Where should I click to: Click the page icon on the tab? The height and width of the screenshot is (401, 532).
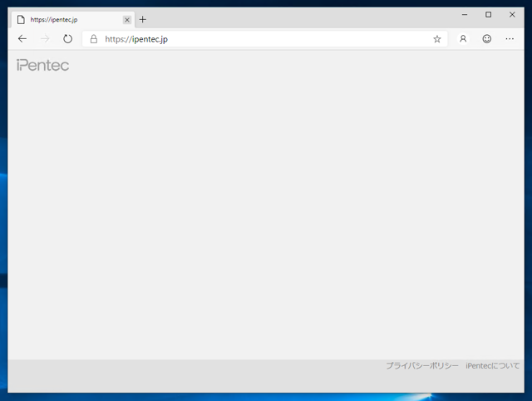[x=21, y=20]
